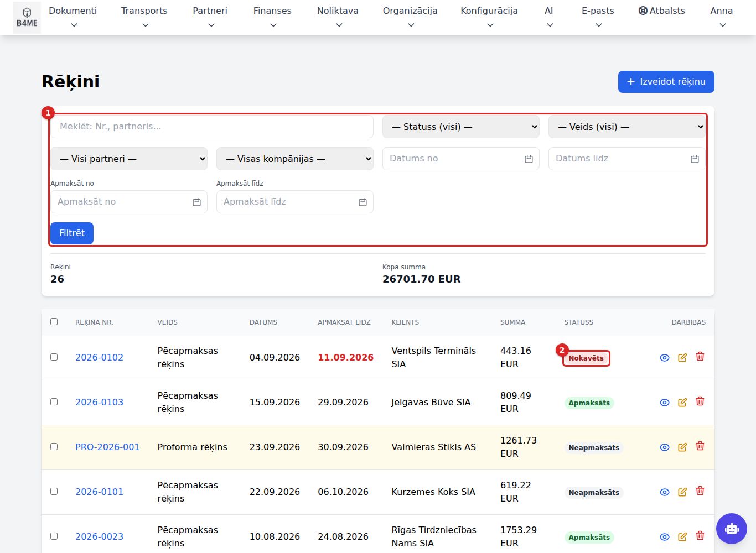This screenshot has height=553, width=756.
Task: Click the B4ME logo icon
Action: coord(27,18)
